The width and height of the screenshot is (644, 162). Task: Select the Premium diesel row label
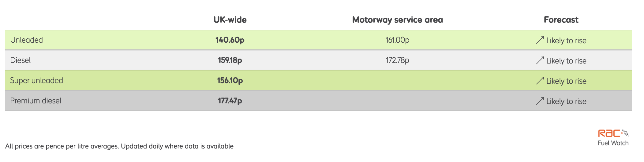(36, 101)
